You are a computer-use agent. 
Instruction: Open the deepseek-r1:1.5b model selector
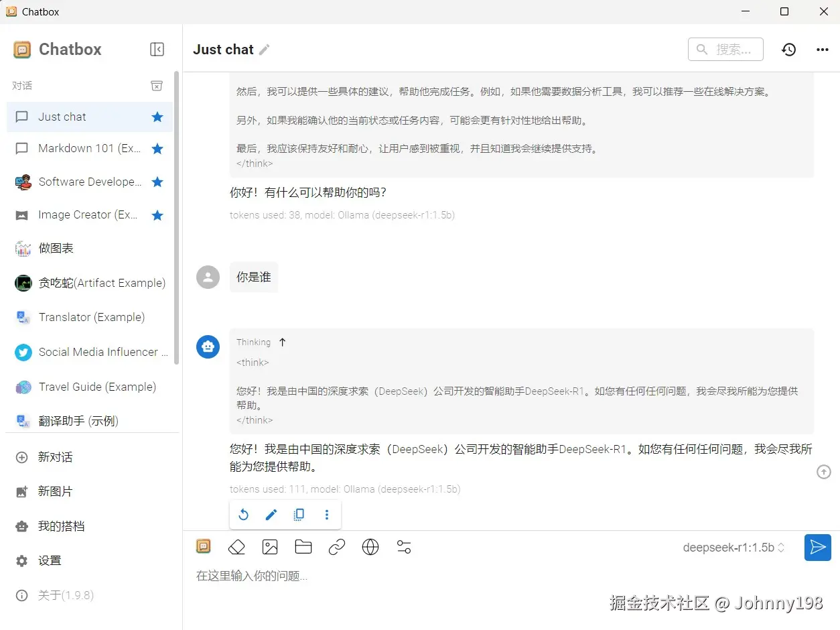point(733,548)
